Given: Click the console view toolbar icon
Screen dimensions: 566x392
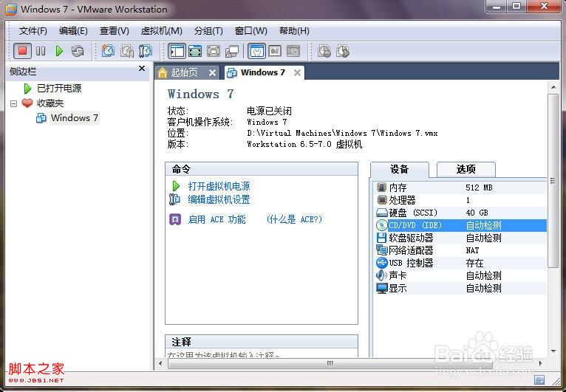Looking at the screenshot, I should [293, 51].
